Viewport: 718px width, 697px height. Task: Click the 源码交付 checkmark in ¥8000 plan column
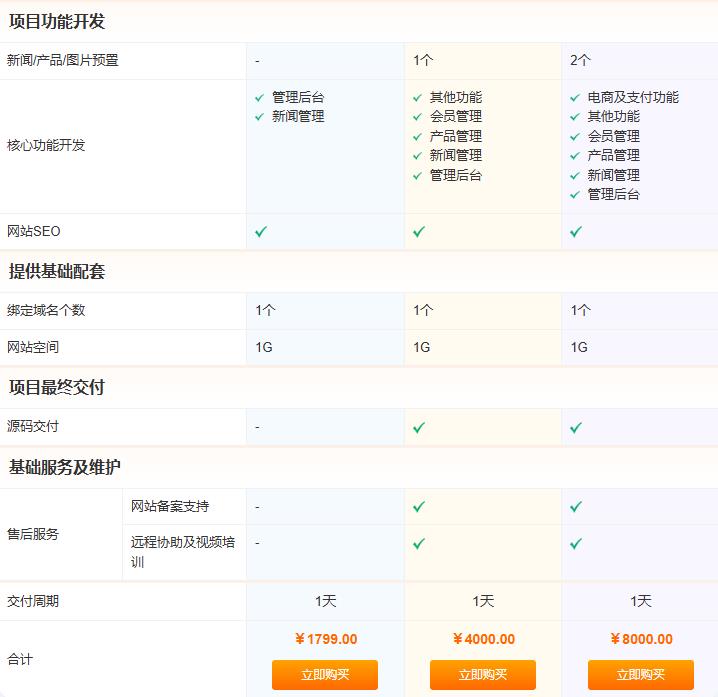coord(576,427)
